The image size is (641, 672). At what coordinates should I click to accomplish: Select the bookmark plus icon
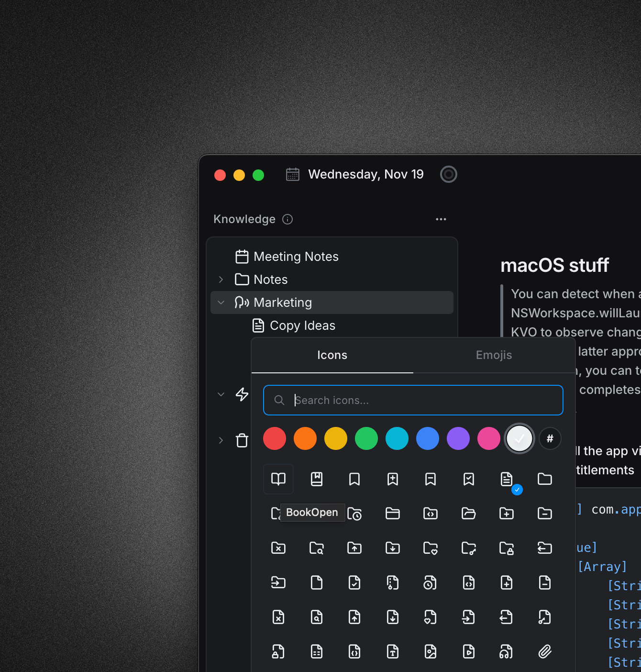tap(393, 479)
